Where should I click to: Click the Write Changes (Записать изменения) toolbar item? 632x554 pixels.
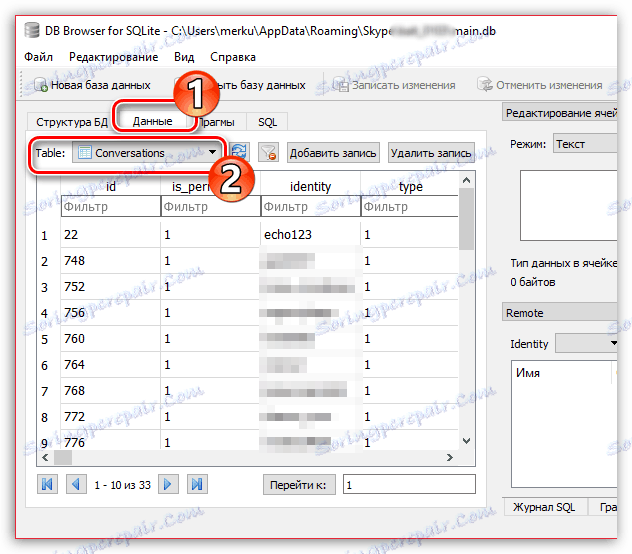point(395,85)
